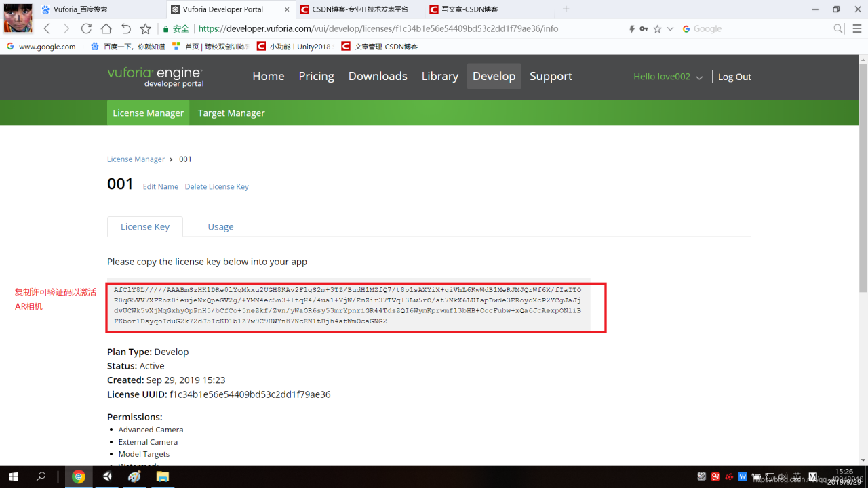This screenshot has width=868, height=488.
Task: Open Pricing in Vuforia navigation
Action: 316,76
